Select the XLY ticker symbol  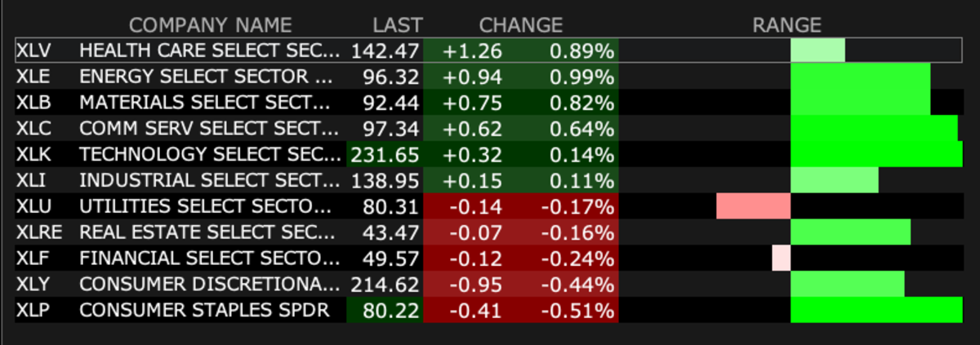(x=33, y=285)
